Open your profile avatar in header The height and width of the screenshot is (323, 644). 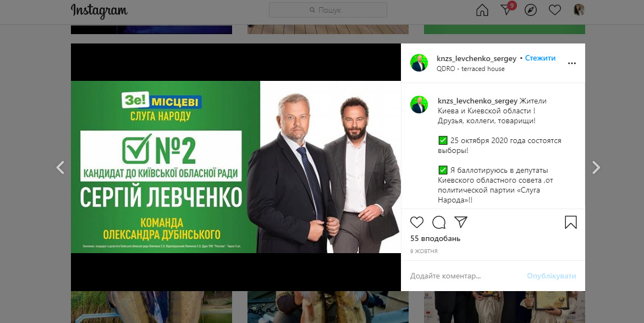(579, 10)
